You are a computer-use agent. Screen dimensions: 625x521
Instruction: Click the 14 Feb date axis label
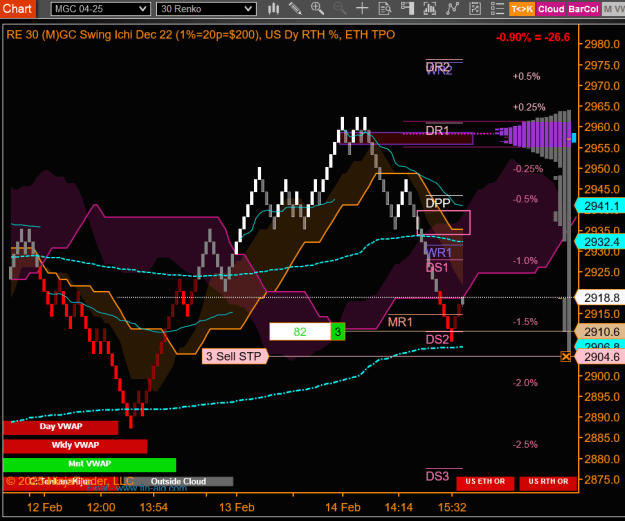pos(343,507)
